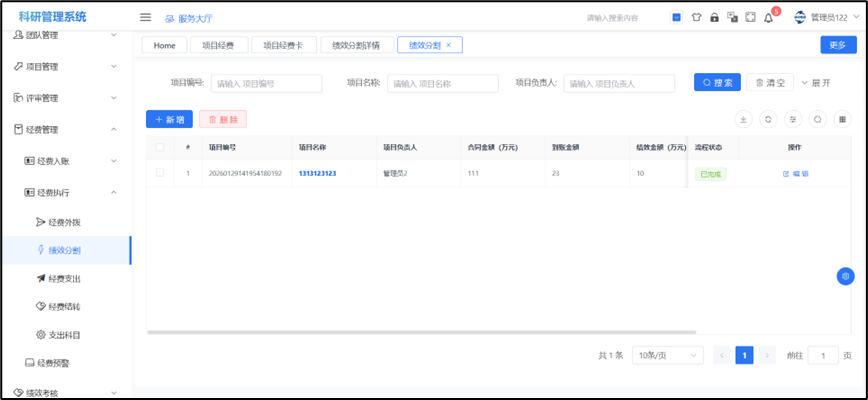
Task: Open the 10条/页 page size dropdown
Action: coord(667,355)
